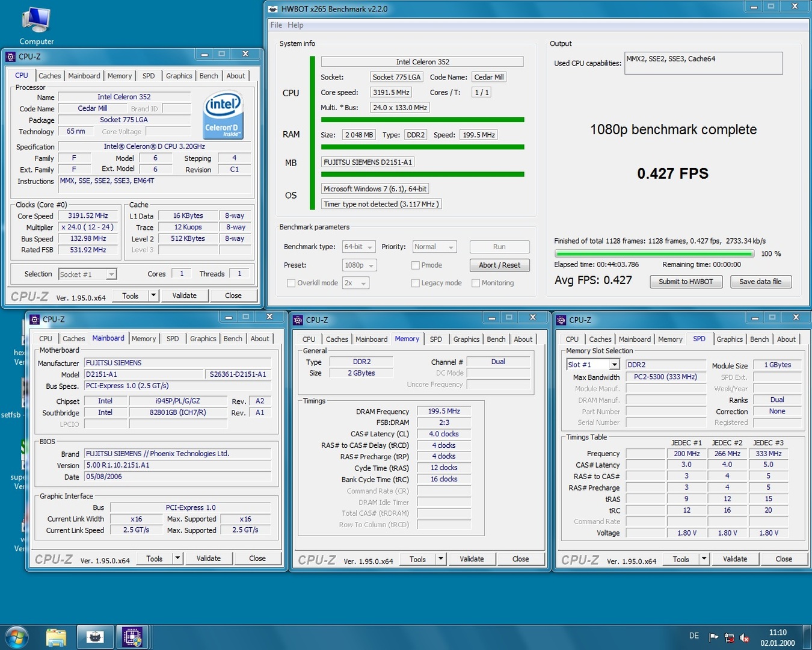The height and width of the screenshot is (650, 812).
Task: Click the title icon of the CPU-Z Mainboard window
Action: tap(34, 320)
